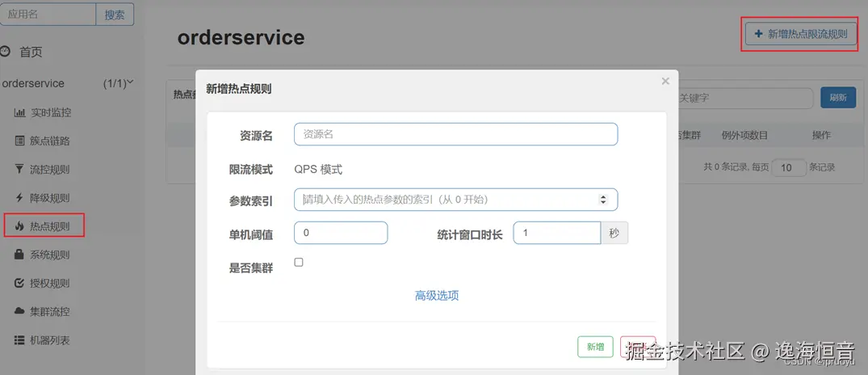This screenshot has width=868, height=375.
Task: Focus the 参数索引 input field
Action: point(455,200)
